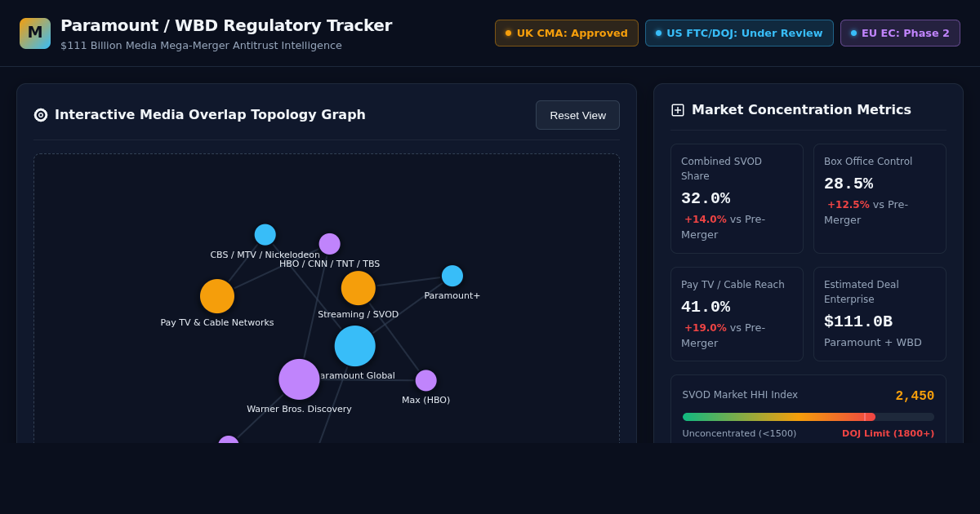Click the Paramount / WBD Regulatory Tracker title
Image resolution: width=980 pixels, height=514 pixels.
[x=226, y=25]
